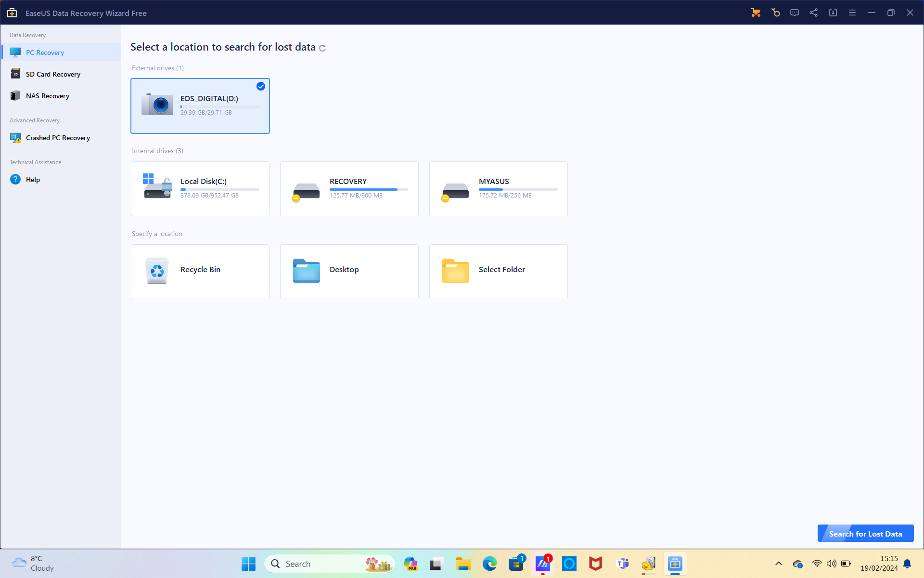924x578 pixels.
Task: Select Crashed PC Recovery
Action: point(58,137)
